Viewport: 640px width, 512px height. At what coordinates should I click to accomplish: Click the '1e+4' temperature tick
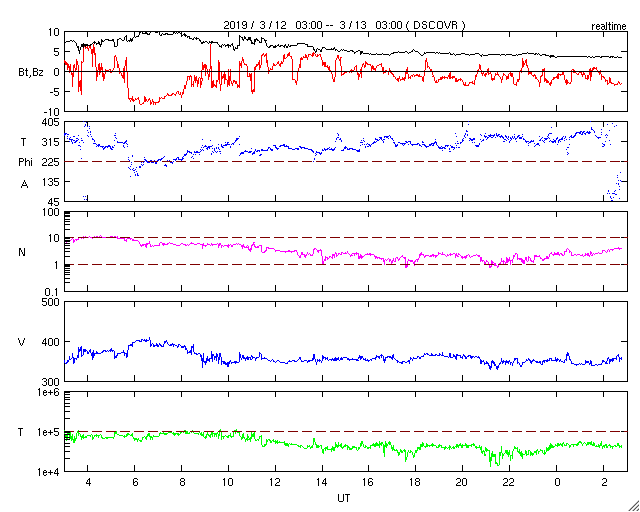[48, 472]
